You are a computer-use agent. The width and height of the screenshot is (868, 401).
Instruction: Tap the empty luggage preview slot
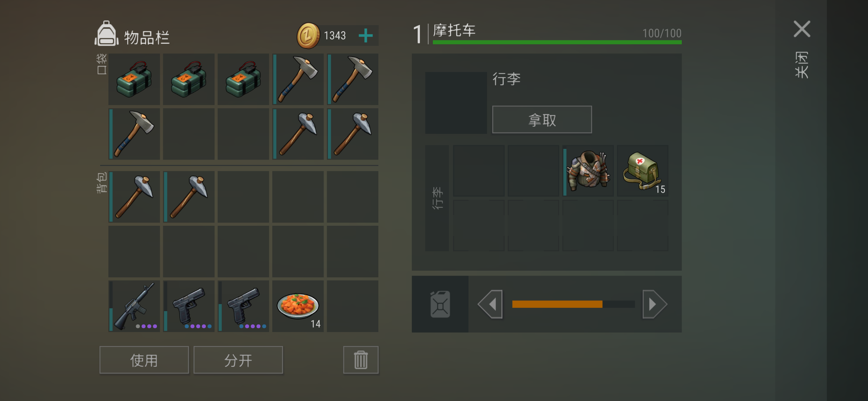[456, 103]
